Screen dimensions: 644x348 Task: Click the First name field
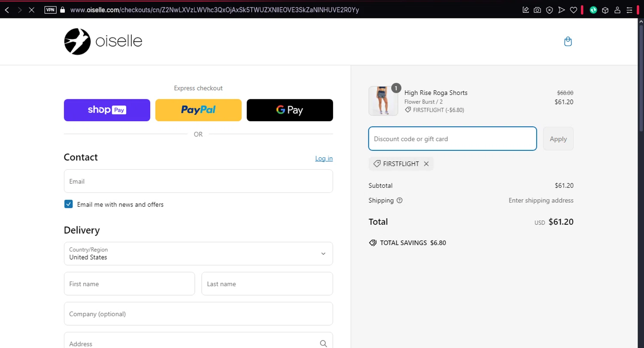click(129, 284)
